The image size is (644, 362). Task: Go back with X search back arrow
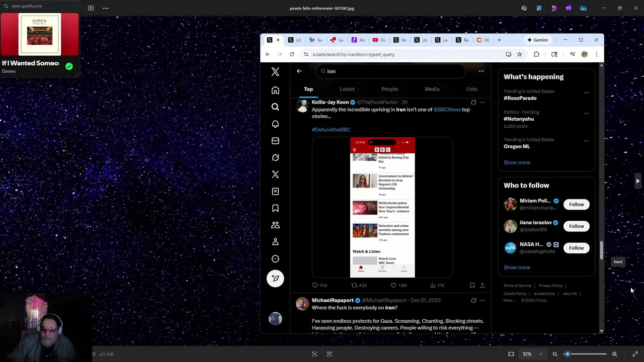pos(299,71)
